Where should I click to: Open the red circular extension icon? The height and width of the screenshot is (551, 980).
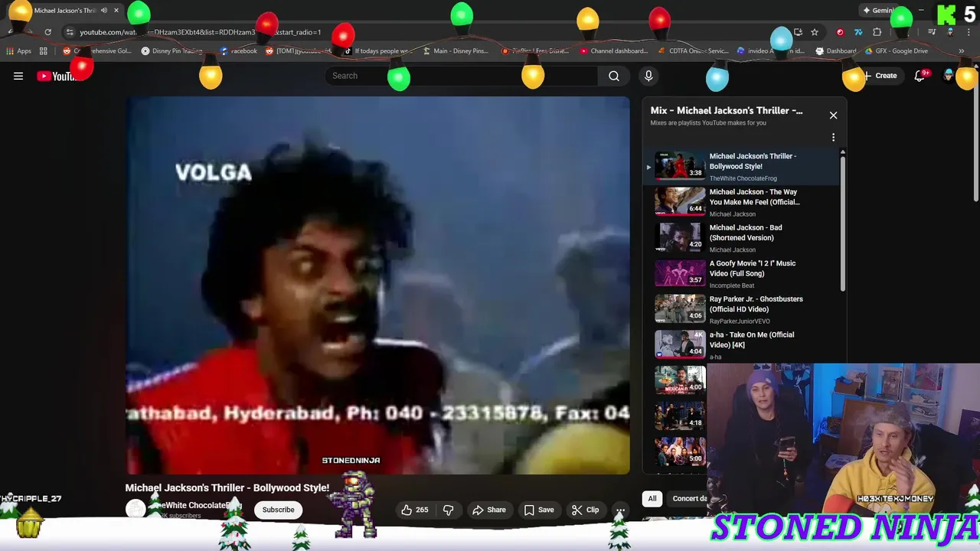coord(840,32)
